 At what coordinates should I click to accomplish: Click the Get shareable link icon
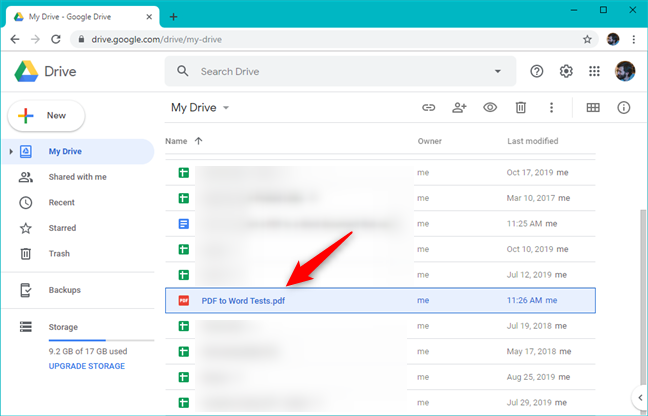(x=429, y=108)
